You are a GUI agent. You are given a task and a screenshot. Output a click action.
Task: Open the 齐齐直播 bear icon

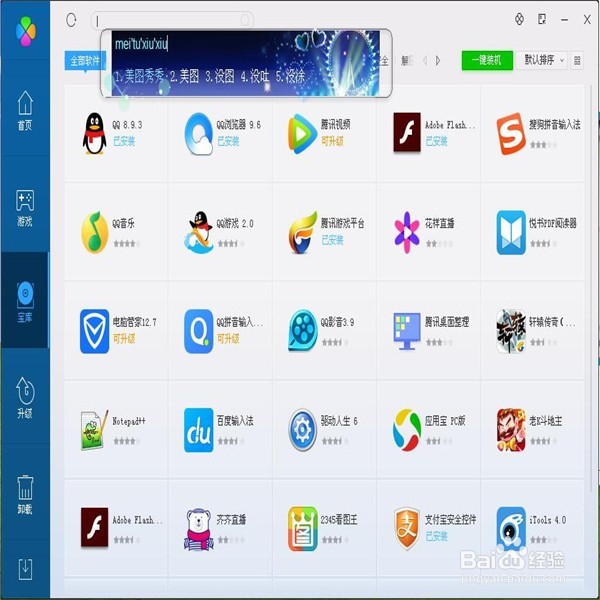coord(199,529)
